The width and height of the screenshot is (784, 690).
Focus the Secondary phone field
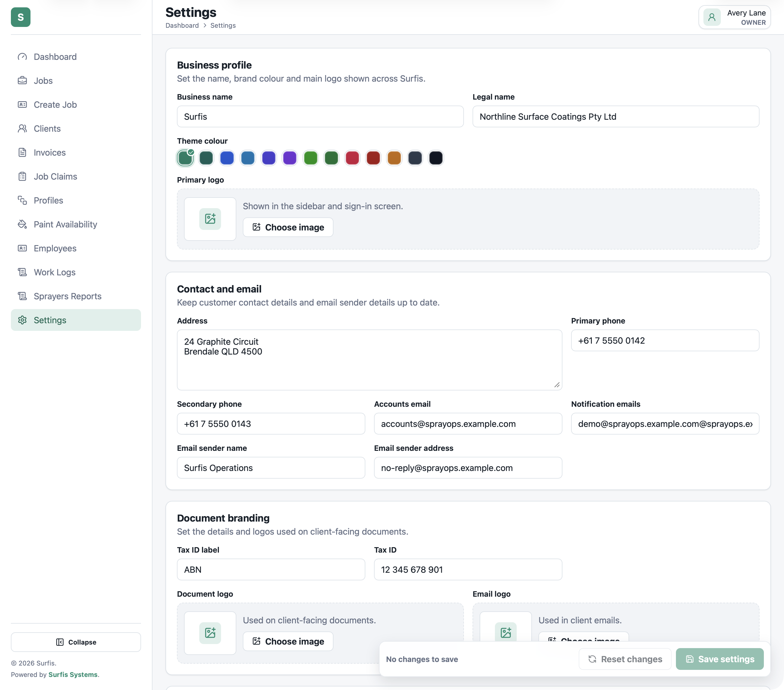click(x=271, y=424)
